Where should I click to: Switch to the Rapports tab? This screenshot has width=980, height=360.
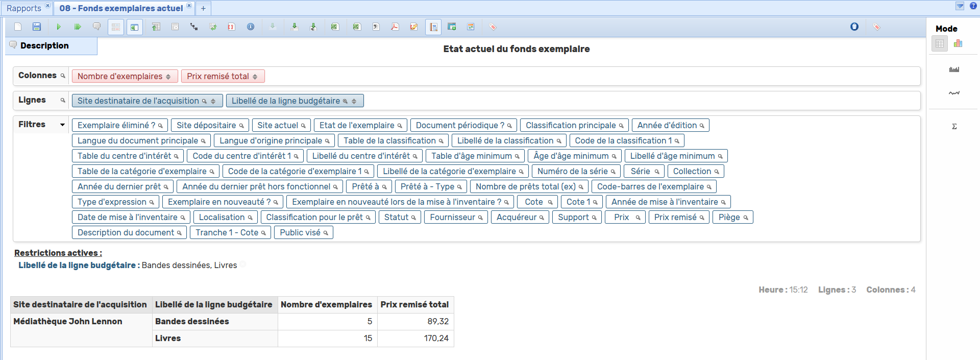[23, 8]
